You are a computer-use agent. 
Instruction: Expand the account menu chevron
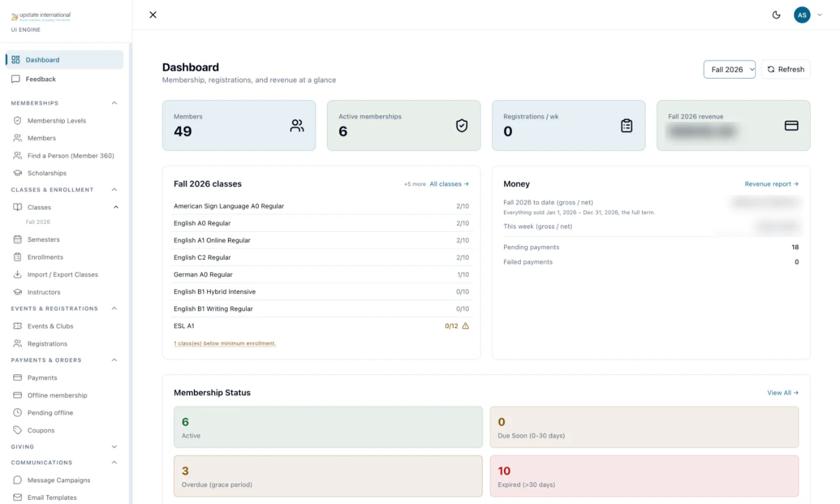(820, 15)
